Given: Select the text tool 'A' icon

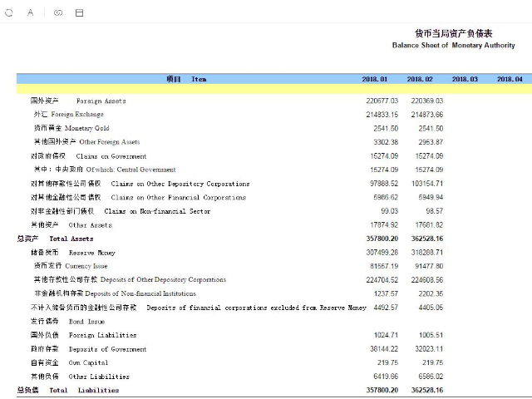Looking at the screenshot, I should click(31, 12).
